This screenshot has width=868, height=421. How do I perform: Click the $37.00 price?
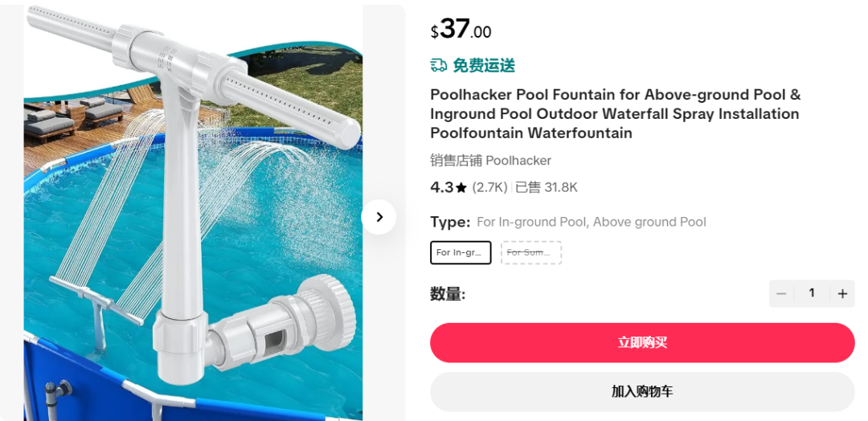pos(461,30)
